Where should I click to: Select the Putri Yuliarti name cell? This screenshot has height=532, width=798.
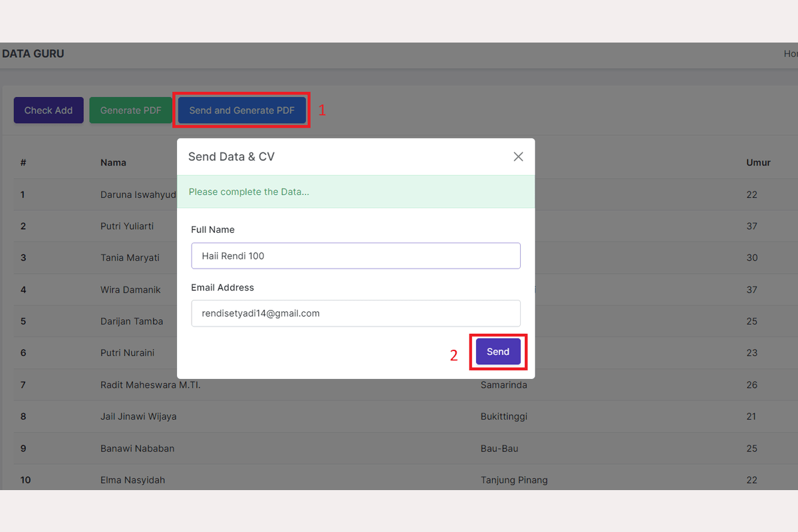point(127,226)
